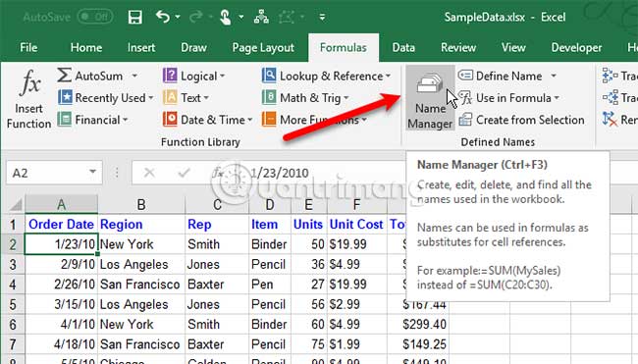
Task: Click the Lookup & Reference magnifier icon
Action: click(x=269, y=76)
